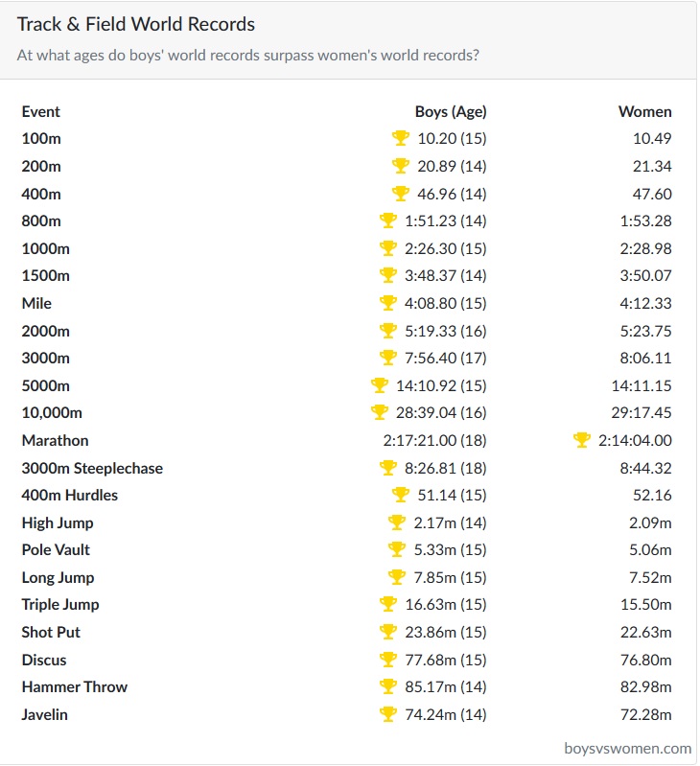Click the Track & Field World Records title
The width and height of the screenshot is (700, 766).
click(x=136, y=24)
